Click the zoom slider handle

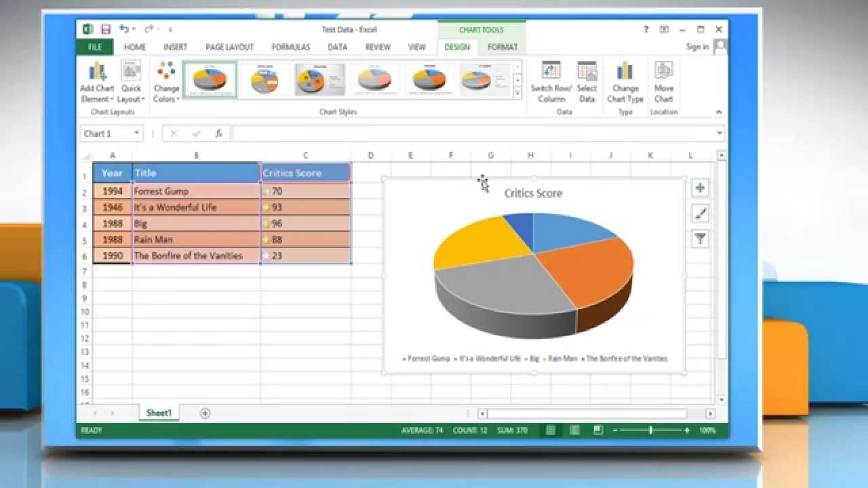click(650, 430)
